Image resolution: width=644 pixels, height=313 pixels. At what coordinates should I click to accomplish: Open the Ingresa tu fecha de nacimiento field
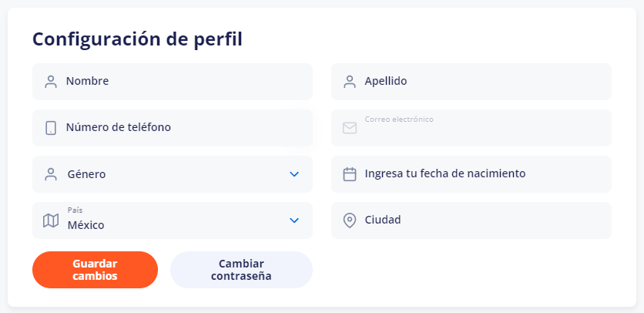(484, 174)
